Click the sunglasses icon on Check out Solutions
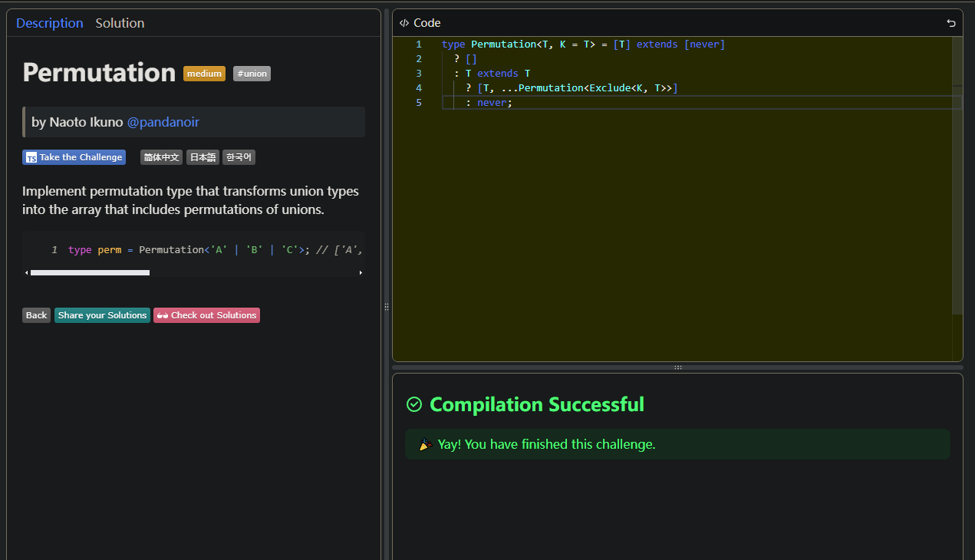Viewport: 975px width, 560px height. coord(162,315)
